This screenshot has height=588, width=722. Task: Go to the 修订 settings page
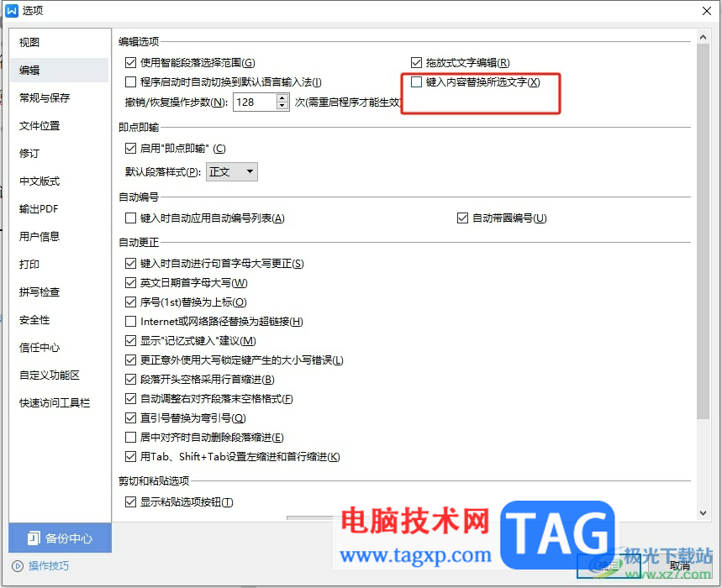29,153
